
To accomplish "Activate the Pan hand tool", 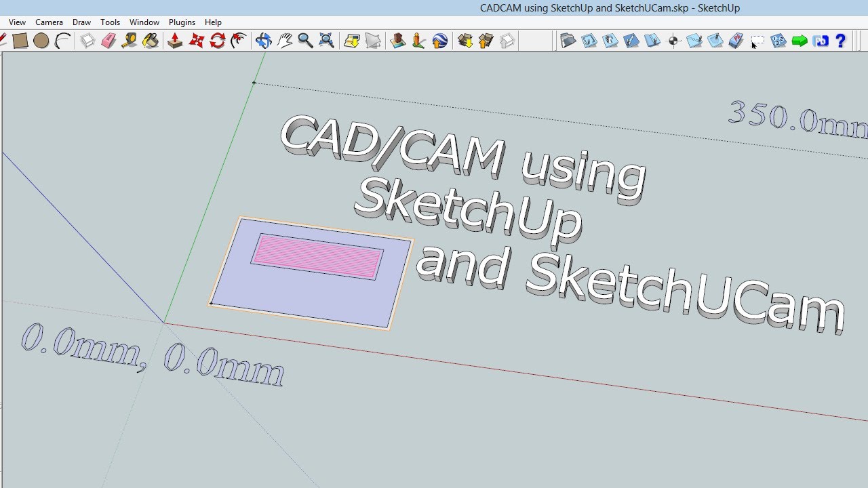I will pos(284,41).
